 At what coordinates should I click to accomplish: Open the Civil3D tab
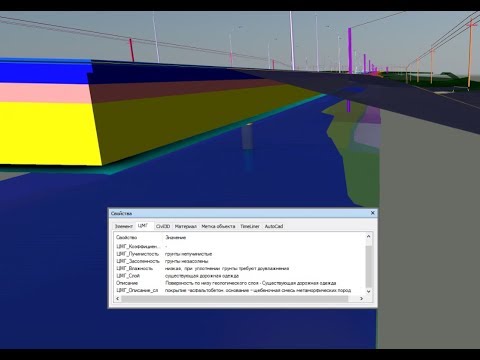[x=163, y=226]
